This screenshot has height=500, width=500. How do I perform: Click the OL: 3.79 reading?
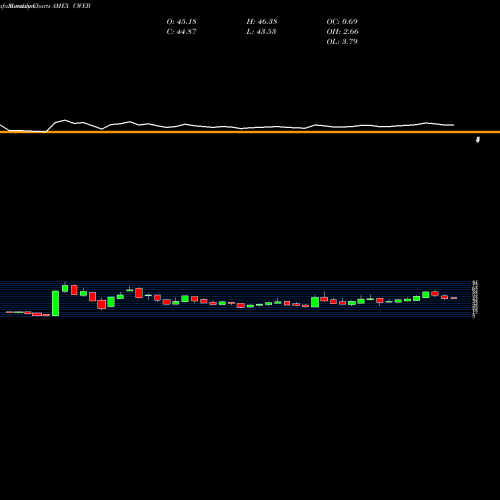[x=342, y=42]
